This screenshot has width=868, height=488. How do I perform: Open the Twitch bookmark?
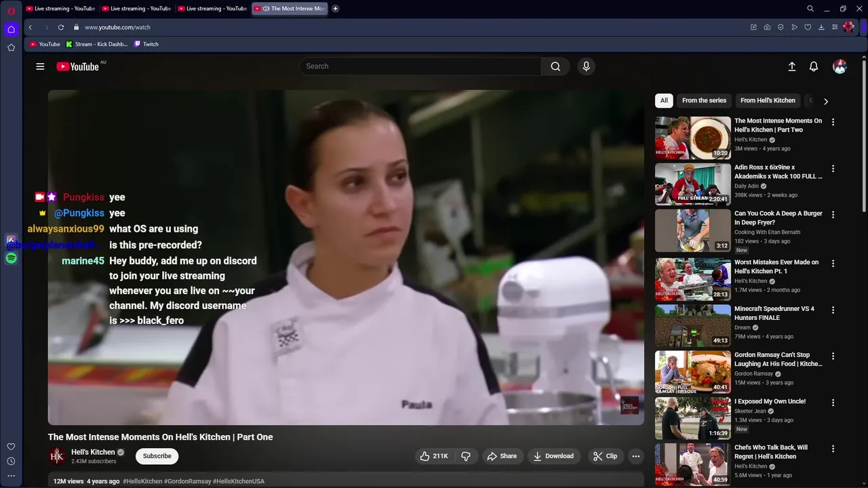click(x=146, y=44)
